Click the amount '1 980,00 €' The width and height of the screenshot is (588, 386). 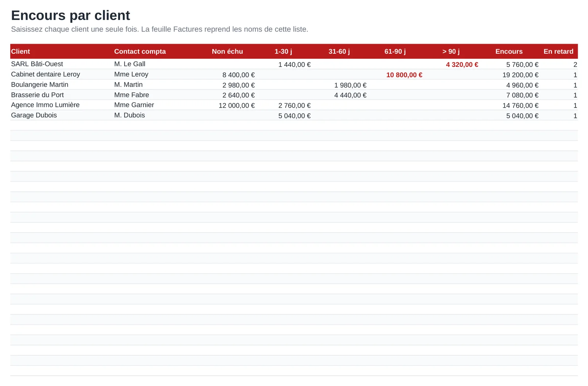[350, 85]
